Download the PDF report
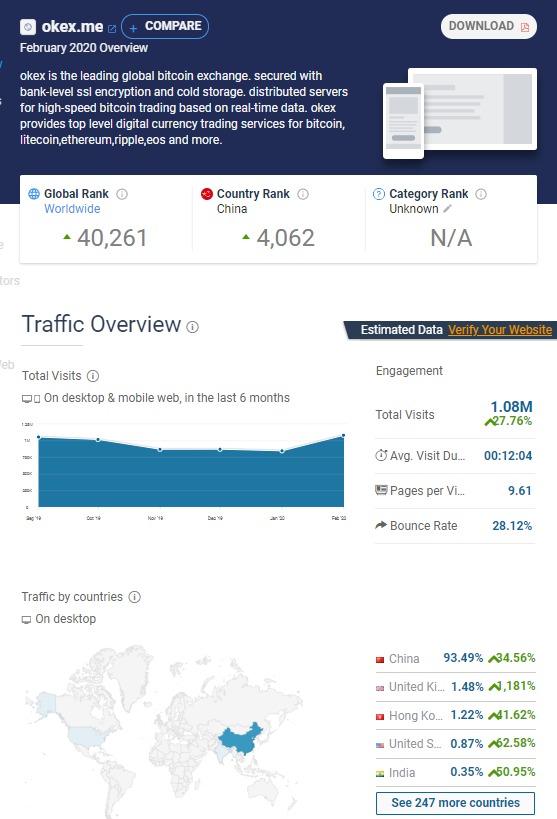557x819 pixels. [489, 27]
